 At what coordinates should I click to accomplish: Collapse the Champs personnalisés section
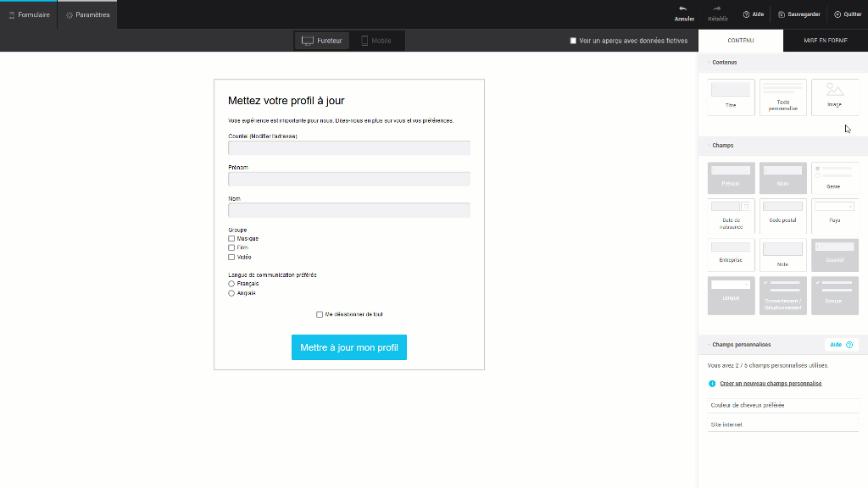[x=709, y=345]
